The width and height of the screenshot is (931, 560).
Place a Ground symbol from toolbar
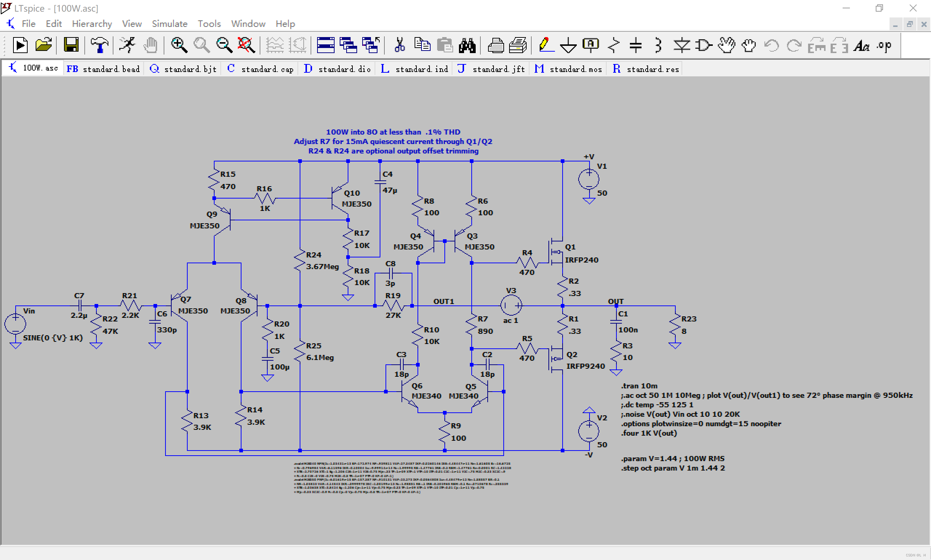pyautogui.click(x=568, y=45)
